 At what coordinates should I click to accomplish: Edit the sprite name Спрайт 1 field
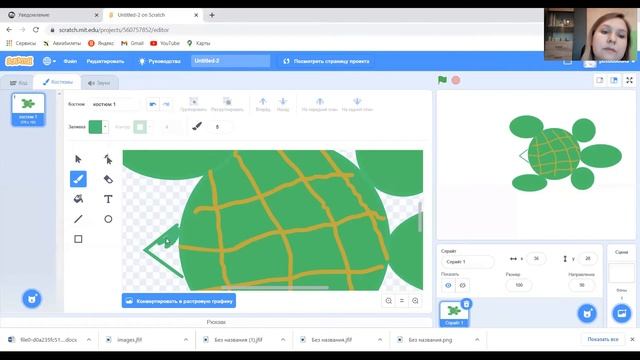pos(467,262)
